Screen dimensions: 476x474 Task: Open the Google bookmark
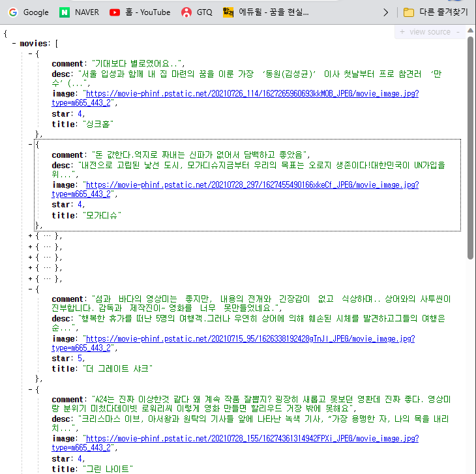point(29,12)
